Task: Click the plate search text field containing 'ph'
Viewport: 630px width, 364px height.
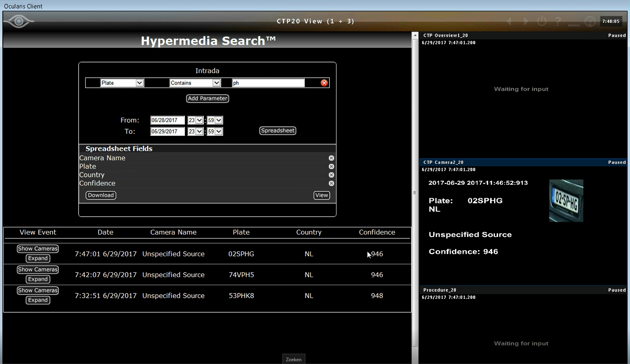Action: coord(268,83)
